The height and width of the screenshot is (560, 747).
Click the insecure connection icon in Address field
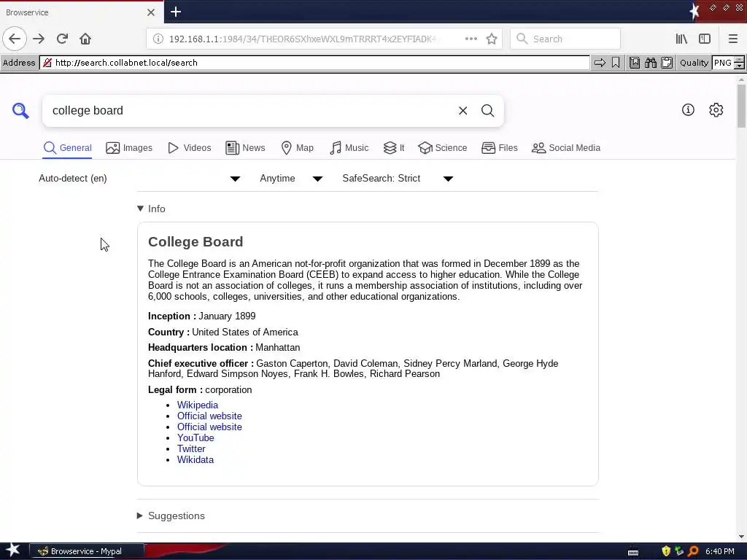tap(47, 63)
